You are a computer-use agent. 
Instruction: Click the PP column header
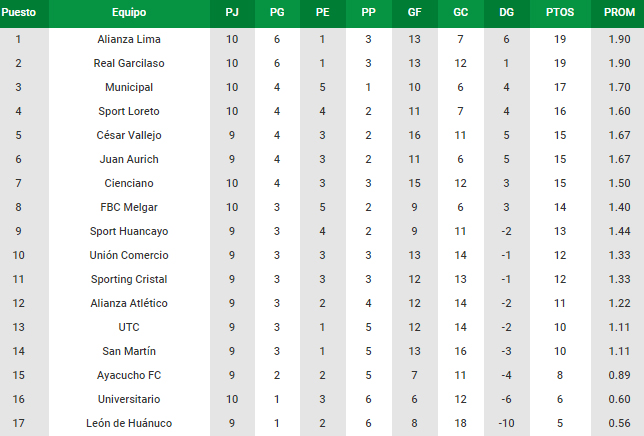pyautogui.click(x=368, y=12)
